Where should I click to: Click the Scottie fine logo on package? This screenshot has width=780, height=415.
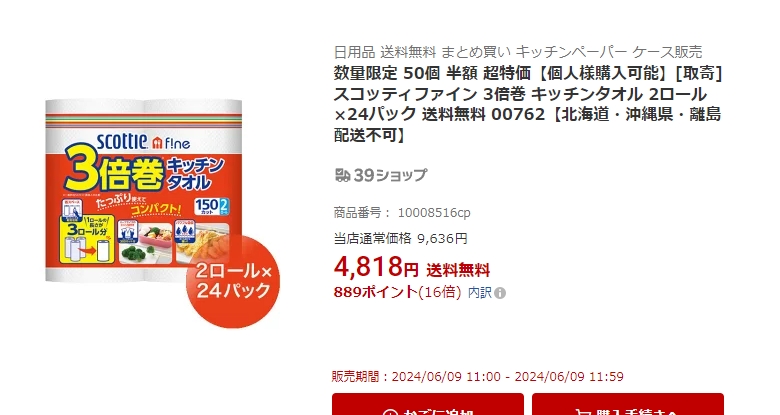tap(143, 142)
